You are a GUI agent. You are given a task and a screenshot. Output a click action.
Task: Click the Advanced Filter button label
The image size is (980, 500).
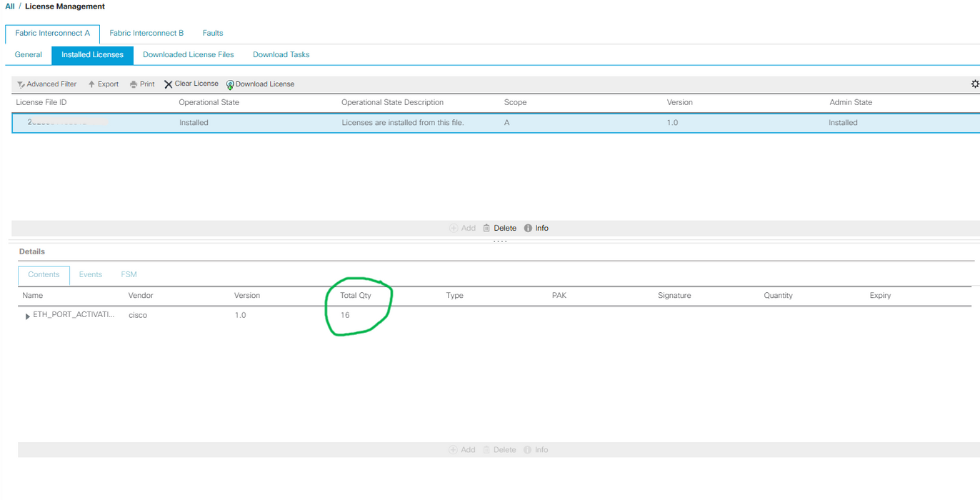pos(51,84)
